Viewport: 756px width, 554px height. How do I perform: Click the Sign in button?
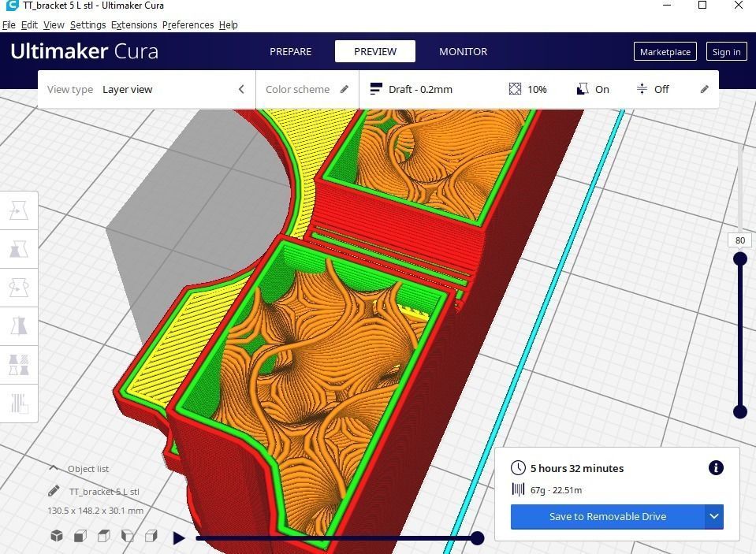coord(727,51)
